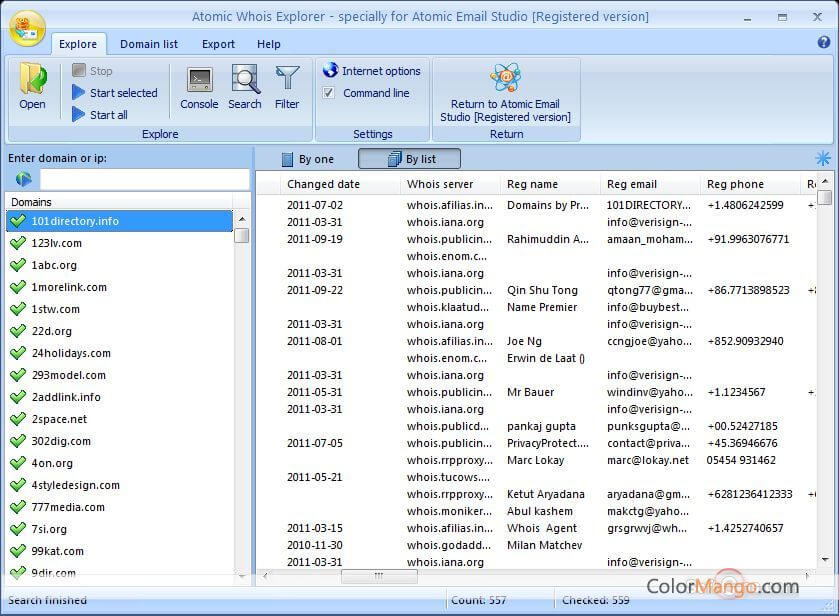Click the By one page icon

[287, 159]
